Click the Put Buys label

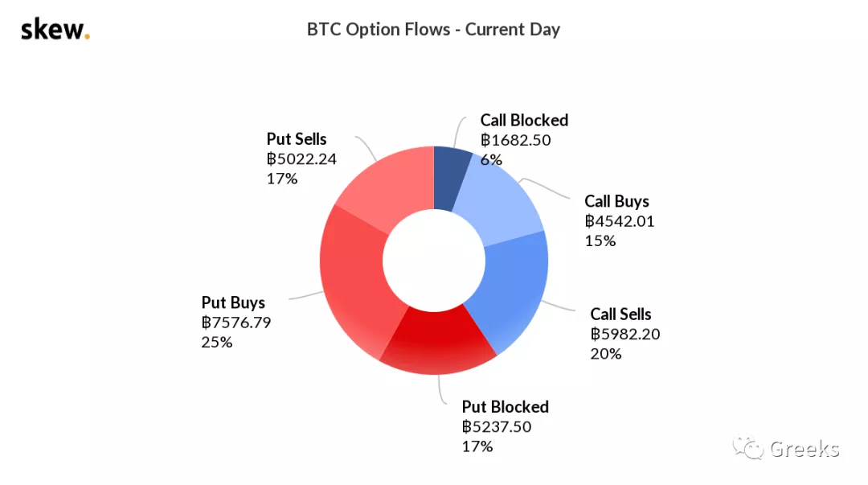tap(233, 302)
